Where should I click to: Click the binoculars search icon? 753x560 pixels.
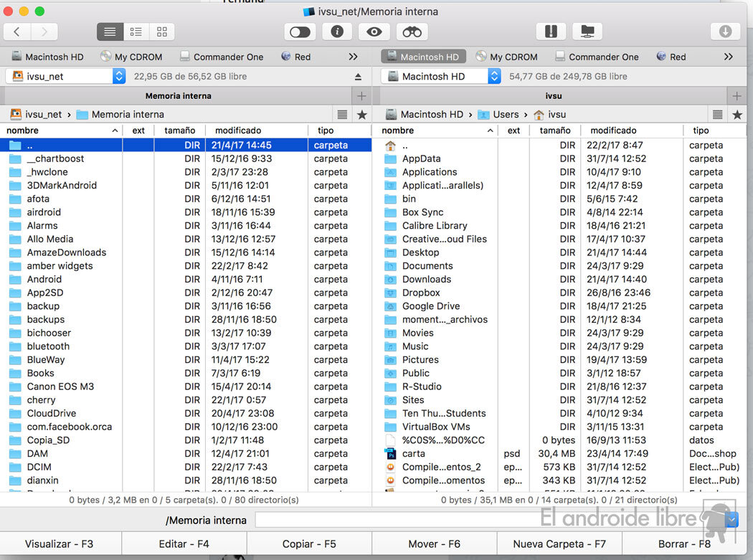click(412, 32)
